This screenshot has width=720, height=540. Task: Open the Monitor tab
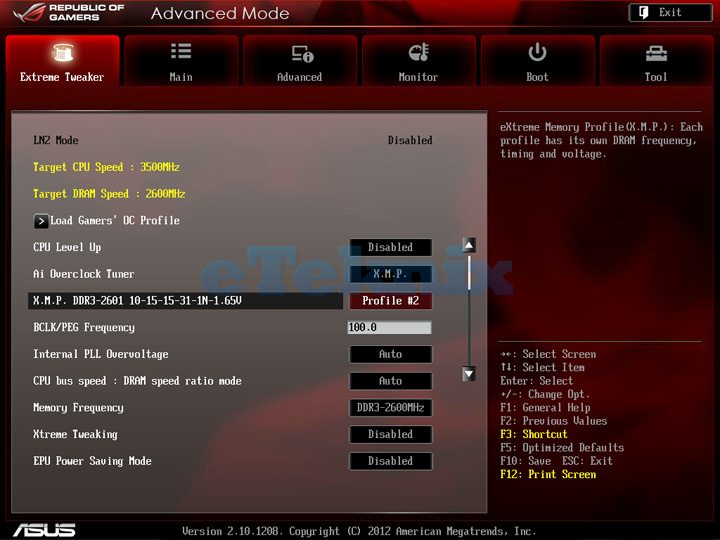pos(418,60)
